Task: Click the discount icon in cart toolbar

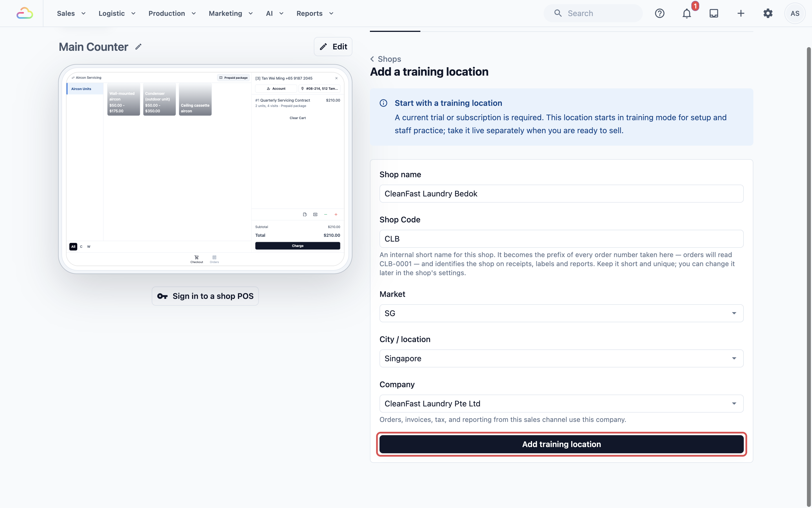Action: point(315,214)
